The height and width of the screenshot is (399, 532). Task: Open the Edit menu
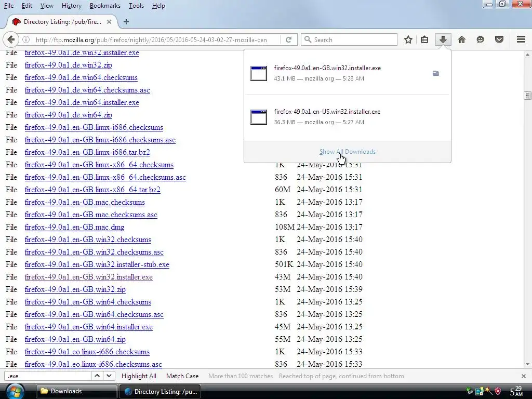pyautogui.click(x=27, y=6)
